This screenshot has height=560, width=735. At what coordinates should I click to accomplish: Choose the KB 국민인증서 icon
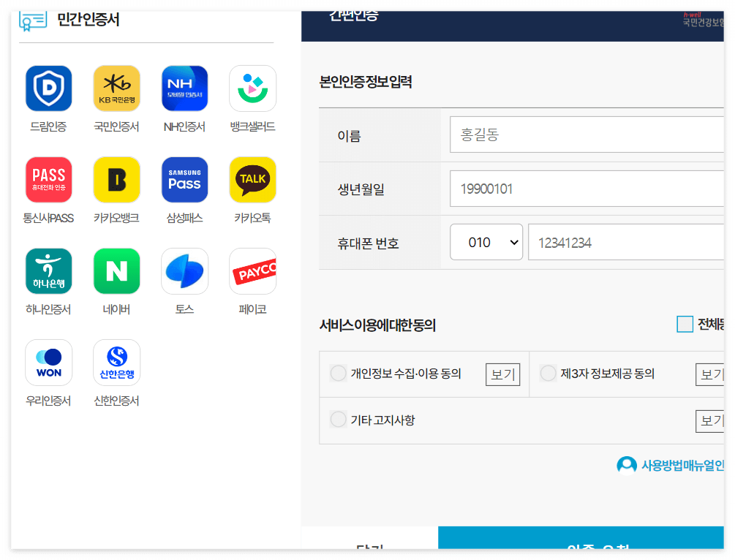[117, 88]
